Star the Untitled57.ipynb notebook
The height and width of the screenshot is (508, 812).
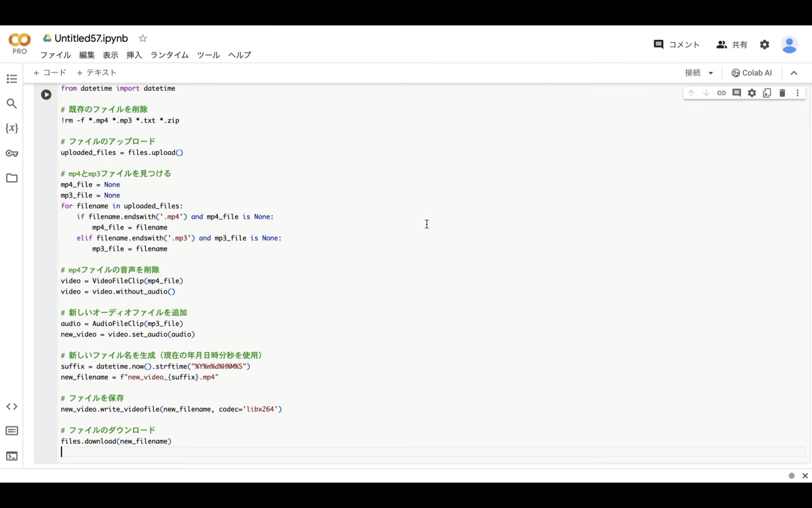[x=143, y=38]
